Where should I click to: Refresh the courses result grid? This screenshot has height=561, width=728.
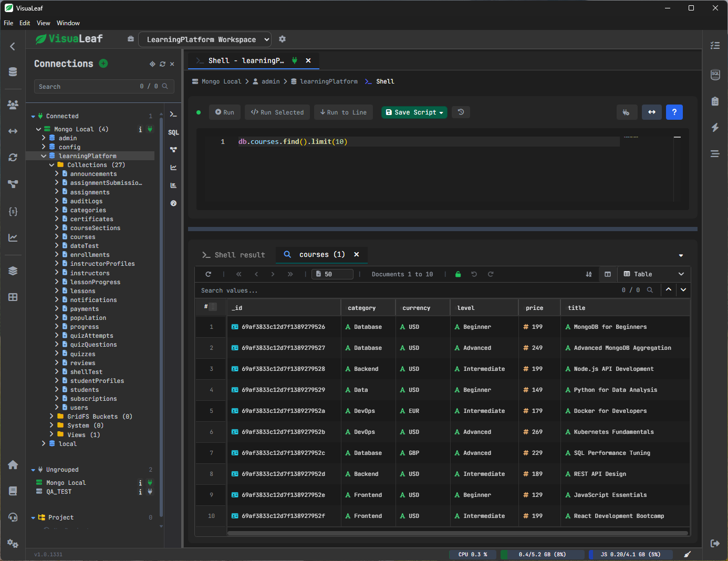tap(208, 274)
